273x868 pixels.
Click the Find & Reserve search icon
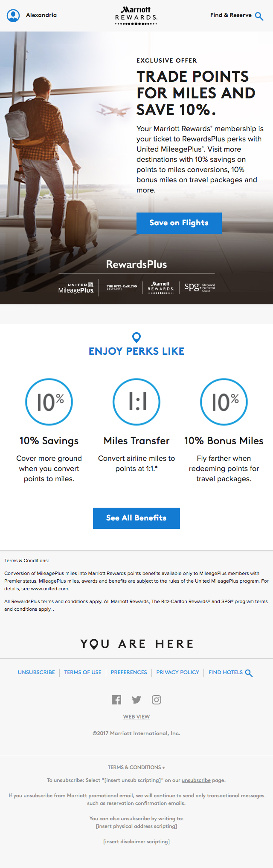(259, 16)
